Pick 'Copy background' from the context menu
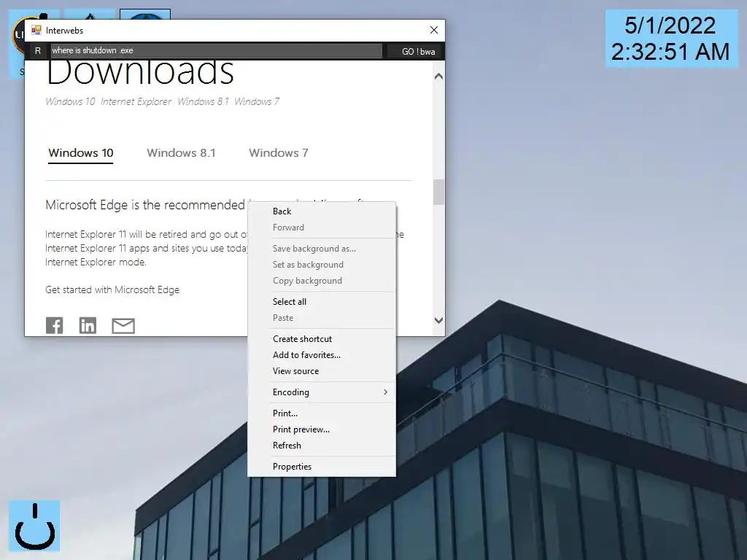 (x=322, y=281)
